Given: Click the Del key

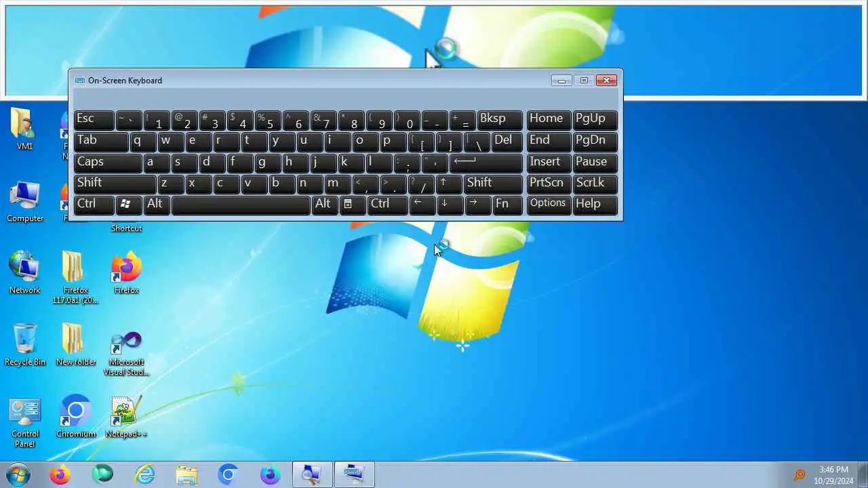Looking at the screenshot, I should [507, 141].
